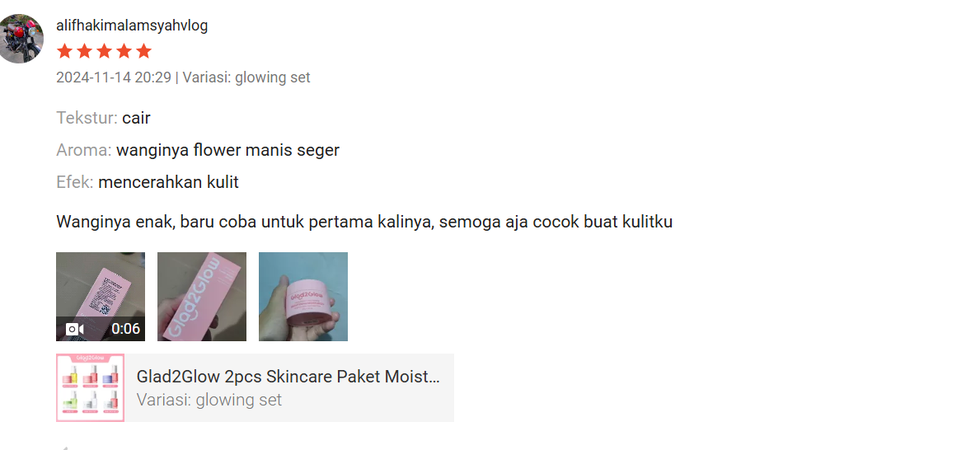This screenshot has width=980, height=450.
Task: Play the 0:06 review video thumbnail
Action: tap(101, 297)
